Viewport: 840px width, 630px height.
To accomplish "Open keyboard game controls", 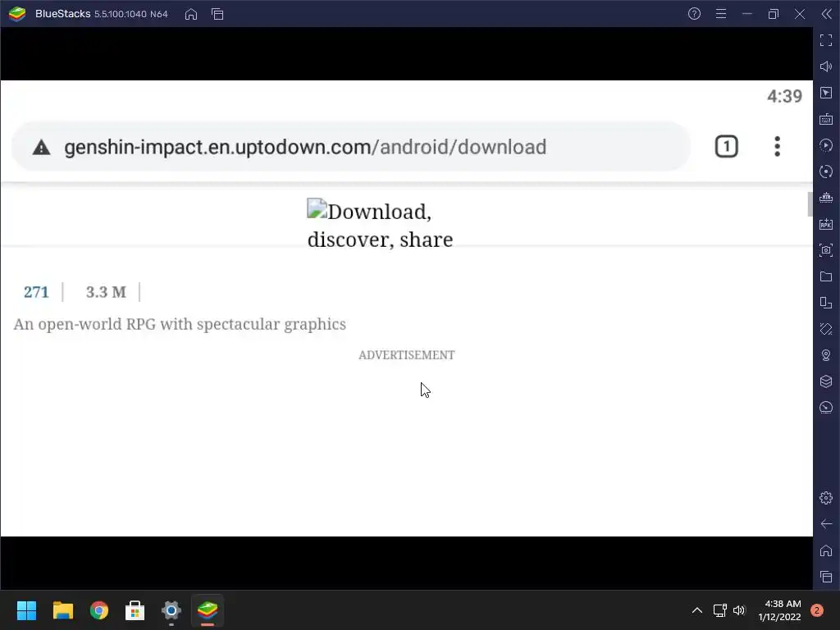I will pos(826,119).
